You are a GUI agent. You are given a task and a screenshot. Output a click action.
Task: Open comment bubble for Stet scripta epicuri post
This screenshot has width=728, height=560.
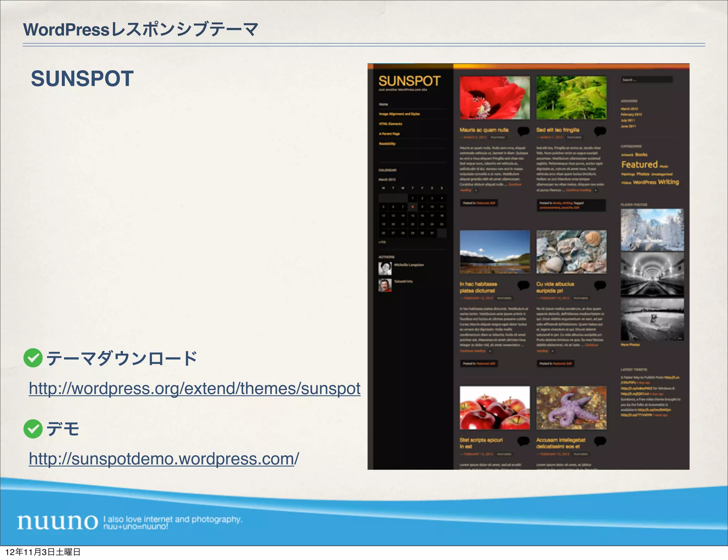coord(523,441)
